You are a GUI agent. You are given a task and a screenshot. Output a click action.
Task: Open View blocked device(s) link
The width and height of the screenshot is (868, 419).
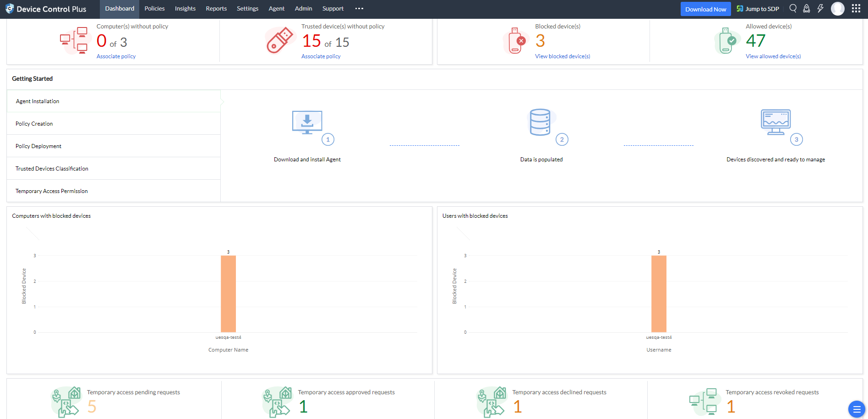562,56
